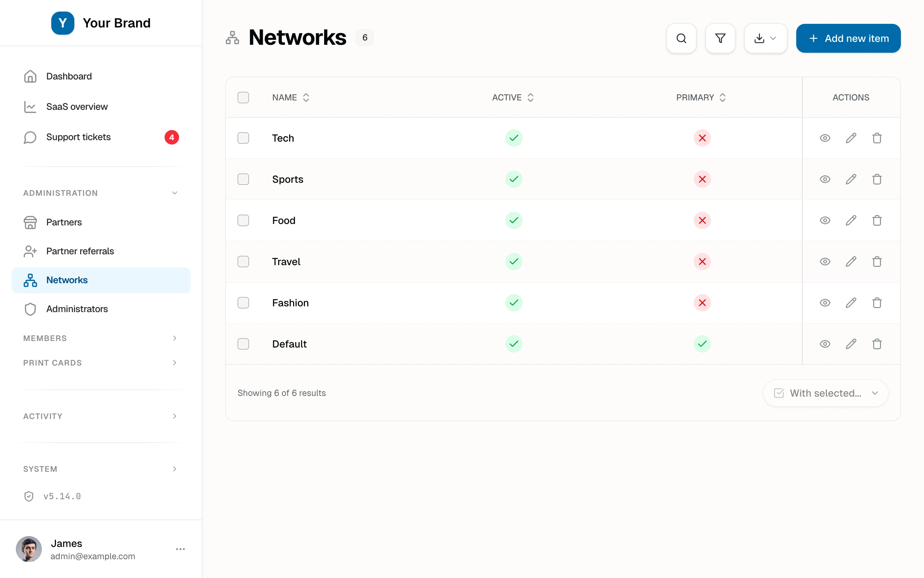Click James's avatar photo
The image size is (924, 578).
(x=29, y=549)
